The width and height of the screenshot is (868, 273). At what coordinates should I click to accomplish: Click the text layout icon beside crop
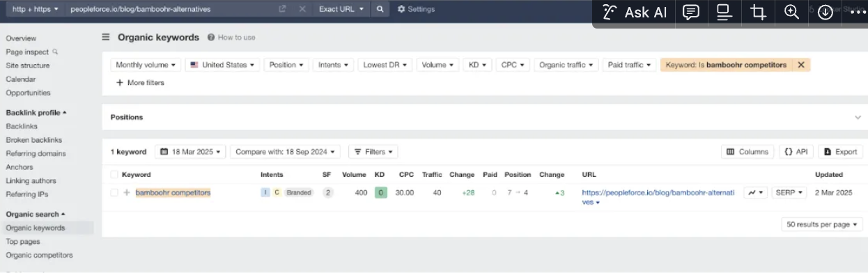[x=724, y=12]
